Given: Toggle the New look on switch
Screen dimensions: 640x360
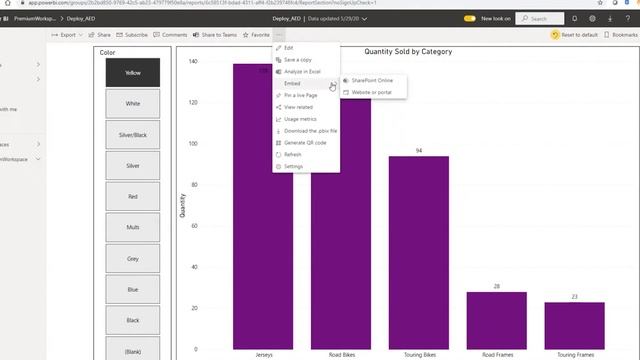Looking at the screenshot, I should pyautogui.click(x=469, y=19).
